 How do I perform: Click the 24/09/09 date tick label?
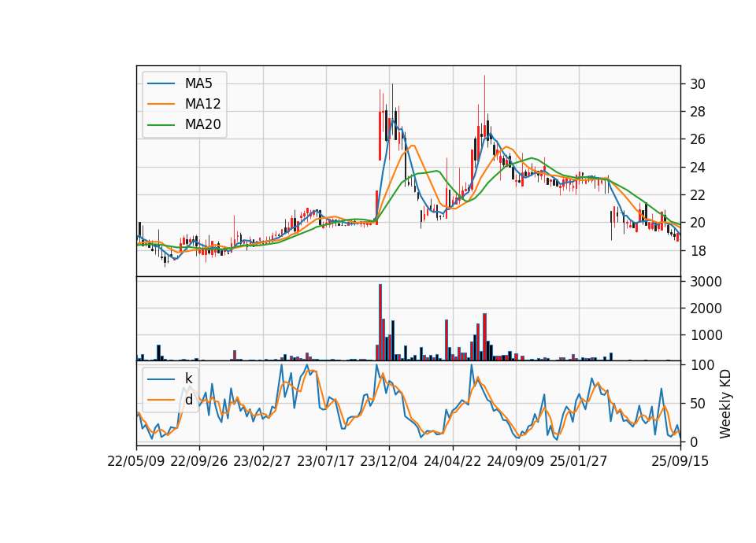(x=515, y=461)
